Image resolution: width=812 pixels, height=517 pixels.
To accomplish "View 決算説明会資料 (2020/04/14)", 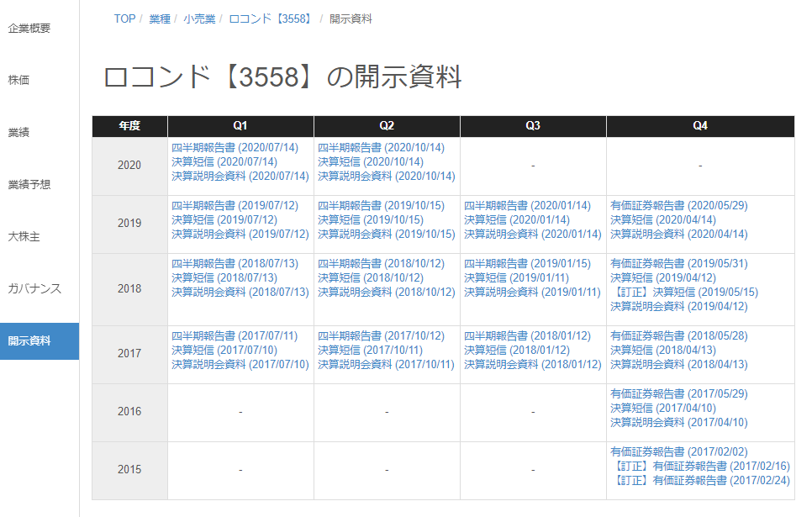I will pyautogui.click(x=679, y=235).
